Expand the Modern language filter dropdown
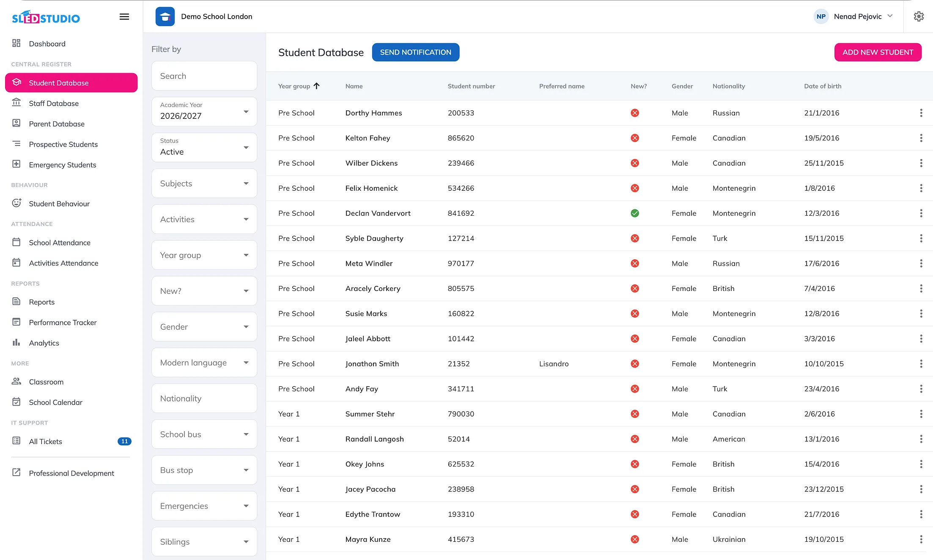 204,362
